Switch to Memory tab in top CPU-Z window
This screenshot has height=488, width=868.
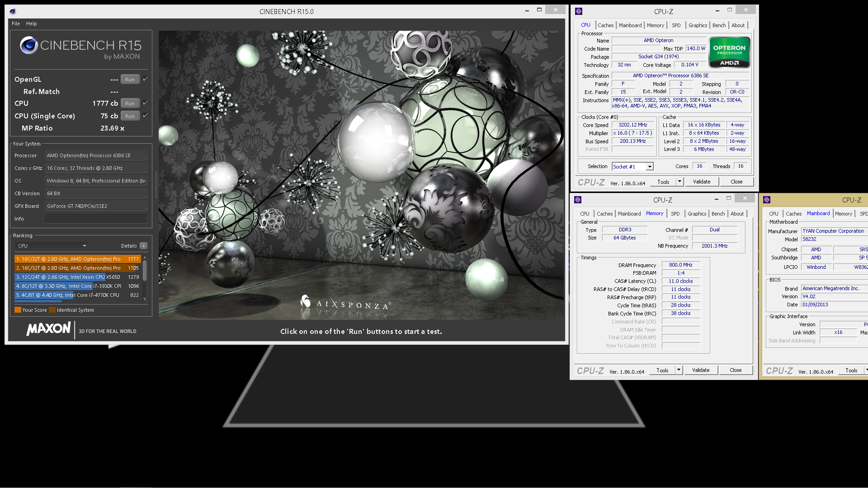pyautogui.click(x=656, y=25)
